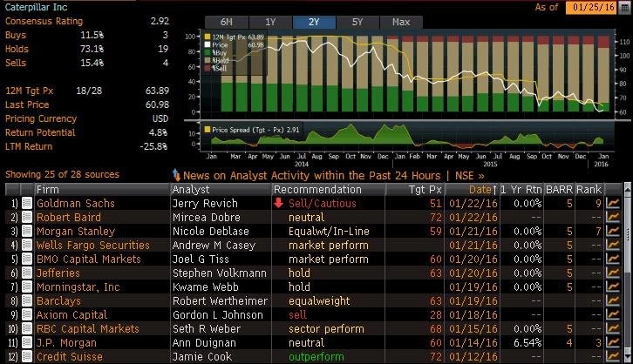Switch chart range to 6M tab

[x=227, y=22]
